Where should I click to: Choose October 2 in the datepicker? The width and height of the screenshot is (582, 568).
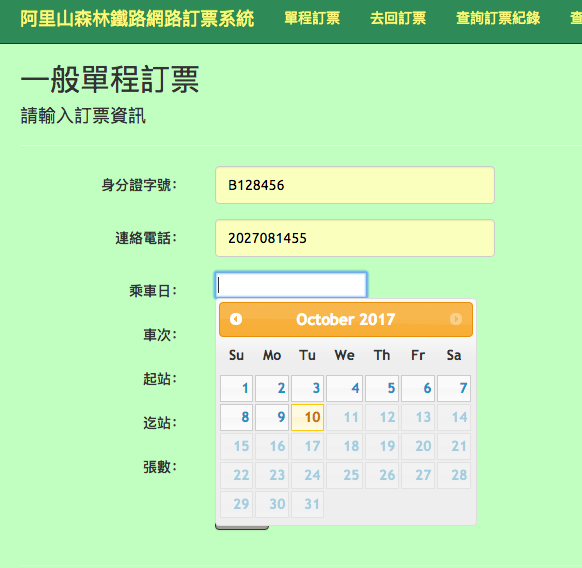click(272, 388)
